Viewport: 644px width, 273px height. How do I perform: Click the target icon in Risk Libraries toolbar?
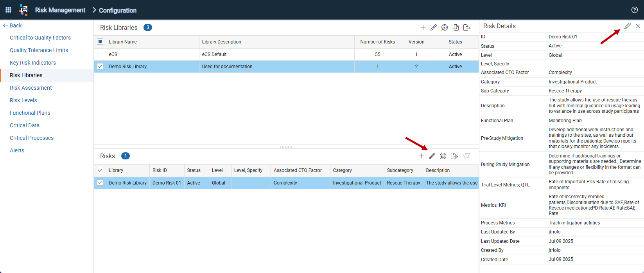point(445,27)
